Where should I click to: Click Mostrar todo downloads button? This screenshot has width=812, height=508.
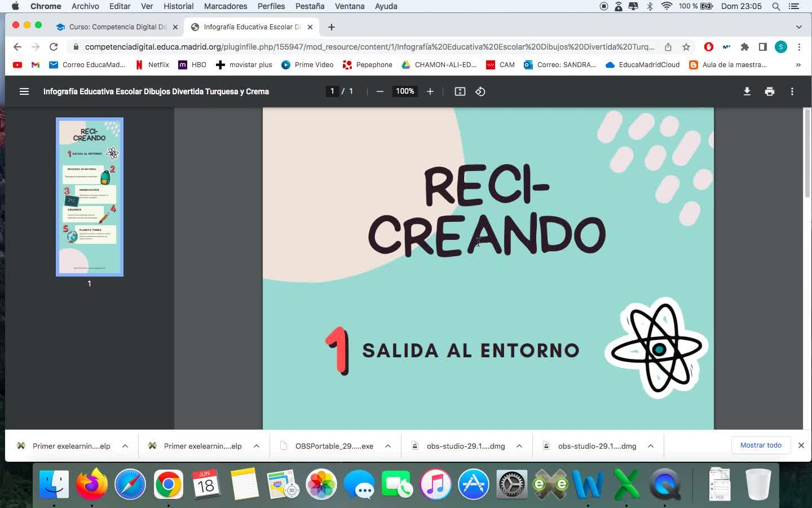point(761,445)
